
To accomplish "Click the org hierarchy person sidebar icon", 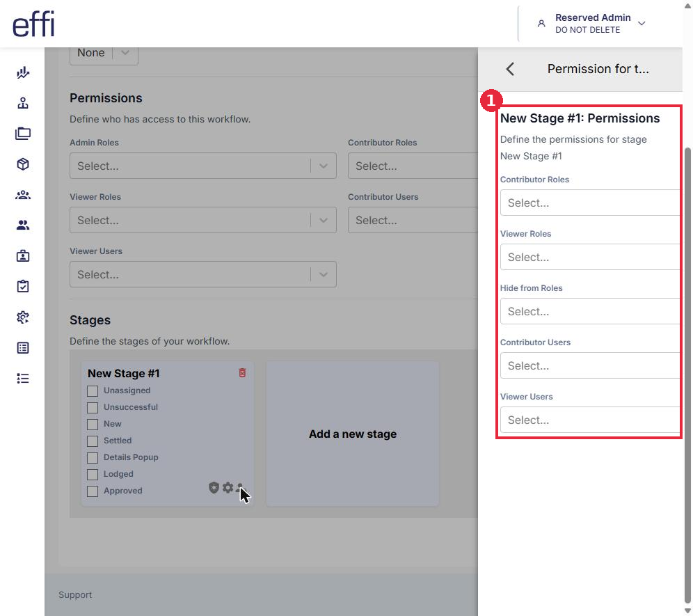I will tap(23, 103).
